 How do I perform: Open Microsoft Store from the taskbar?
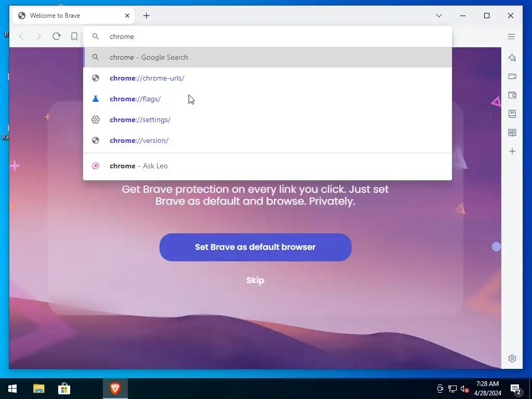coord(64,389)
